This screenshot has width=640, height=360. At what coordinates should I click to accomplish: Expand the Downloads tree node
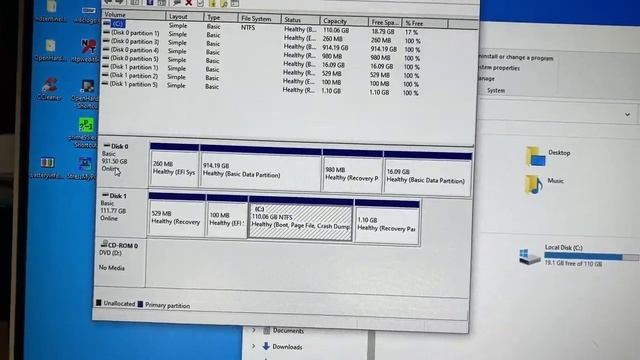[x=253, y=346]
